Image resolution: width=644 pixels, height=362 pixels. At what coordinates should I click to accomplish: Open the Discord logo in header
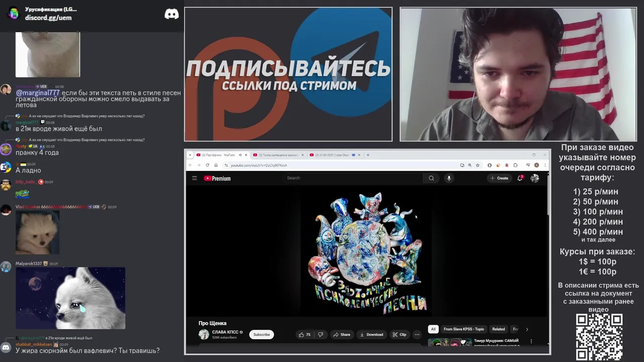(172, 14)
